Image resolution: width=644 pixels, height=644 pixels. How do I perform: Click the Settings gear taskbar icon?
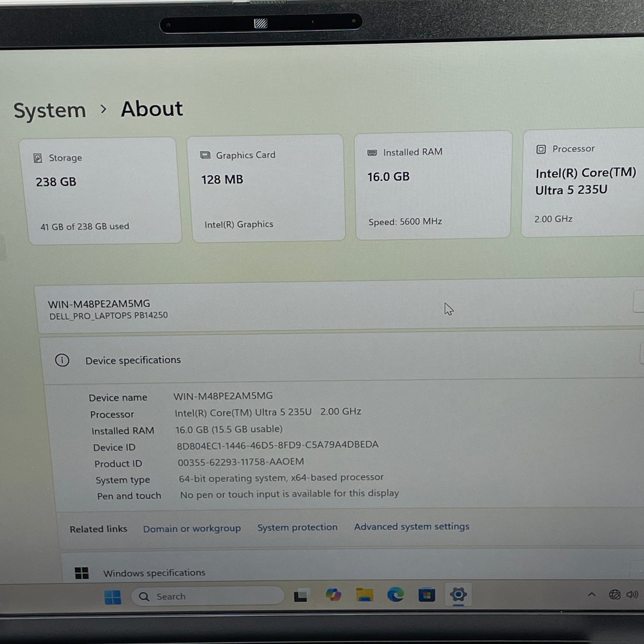click(x=458, y=595)
